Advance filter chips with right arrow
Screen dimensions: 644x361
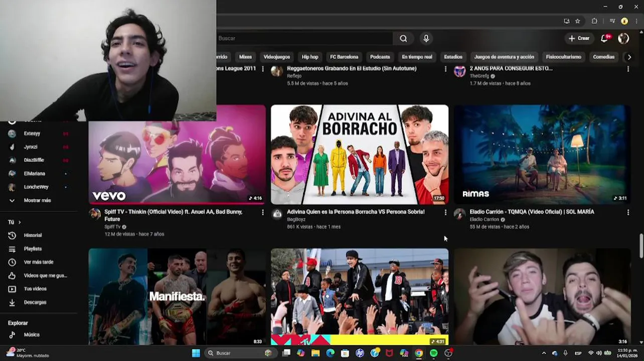(x=629, y=57)
